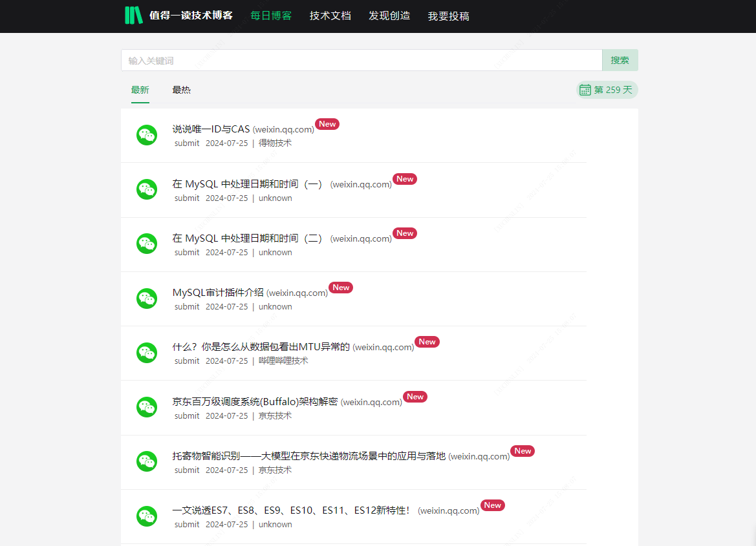Open article 托寄物智能识别 大模型在京东快递

pyautogui.click(x=309, y=456)
